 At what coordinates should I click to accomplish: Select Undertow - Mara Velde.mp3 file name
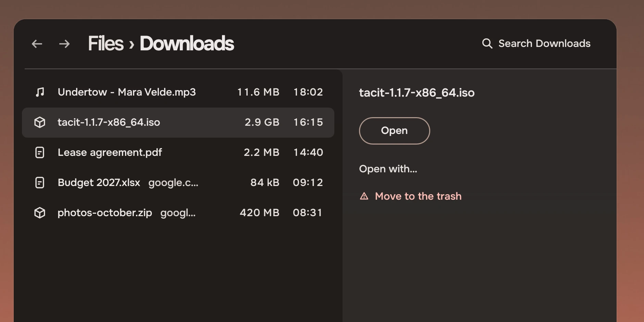[x=127, y=92]
